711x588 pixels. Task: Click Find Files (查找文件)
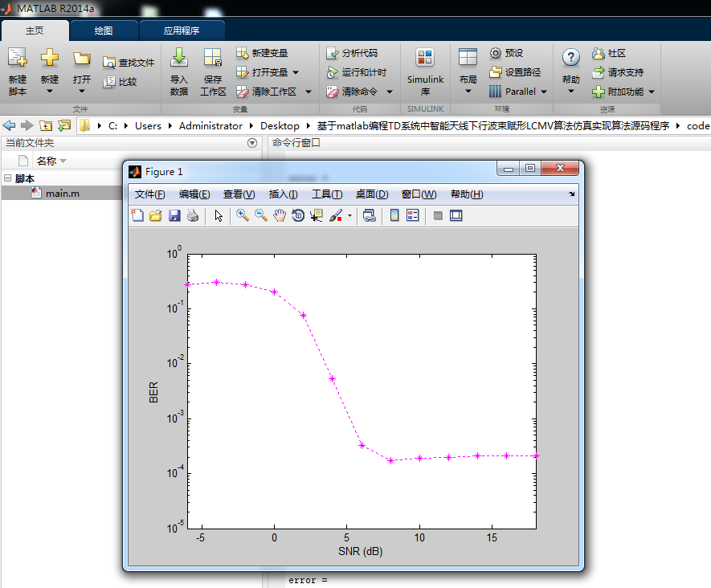click(x=129, y=63)
